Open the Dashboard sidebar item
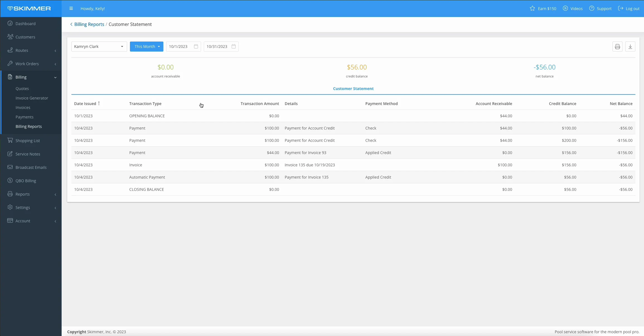Screen dimensions: 644x336 tap(25, 24)
